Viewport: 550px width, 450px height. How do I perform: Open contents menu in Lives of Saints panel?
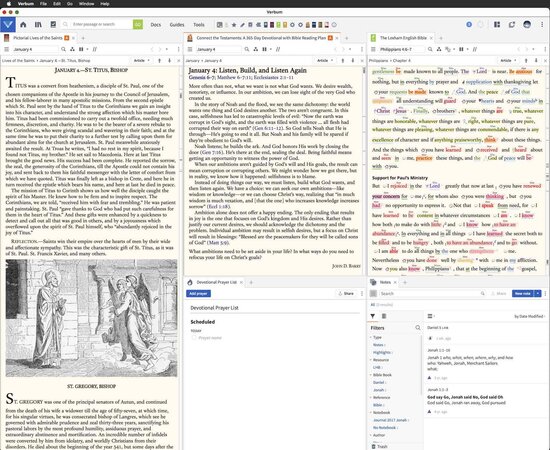coord(6,49)
